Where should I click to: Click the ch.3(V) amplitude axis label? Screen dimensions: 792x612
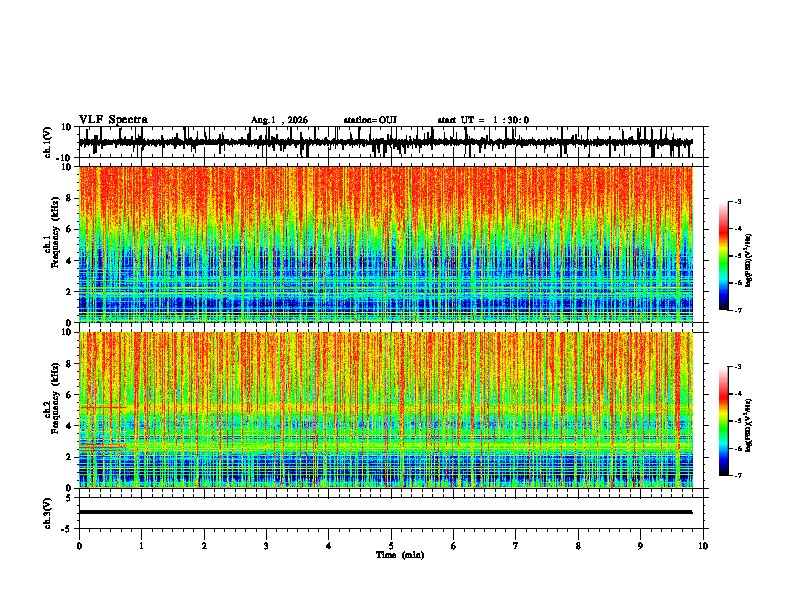[x=48, y=513]
